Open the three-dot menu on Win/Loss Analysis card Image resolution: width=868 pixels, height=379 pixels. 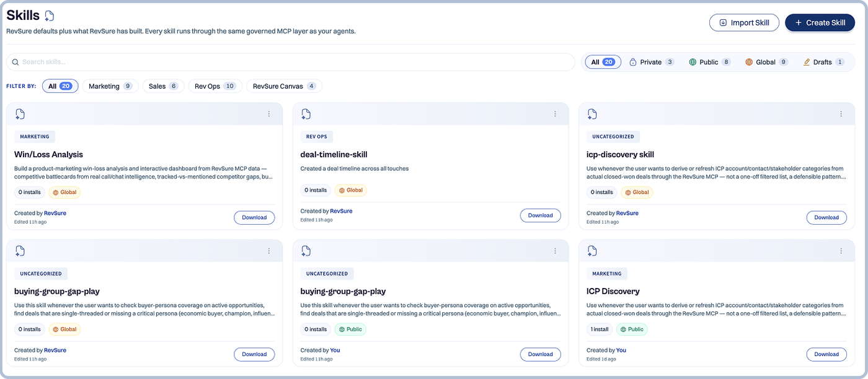[x=269, y=114]
